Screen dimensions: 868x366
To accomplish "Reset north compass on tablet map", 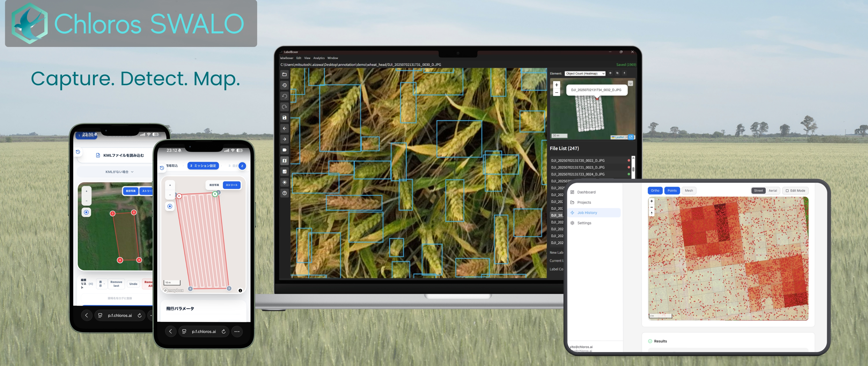I will click(x=652, y=213).
